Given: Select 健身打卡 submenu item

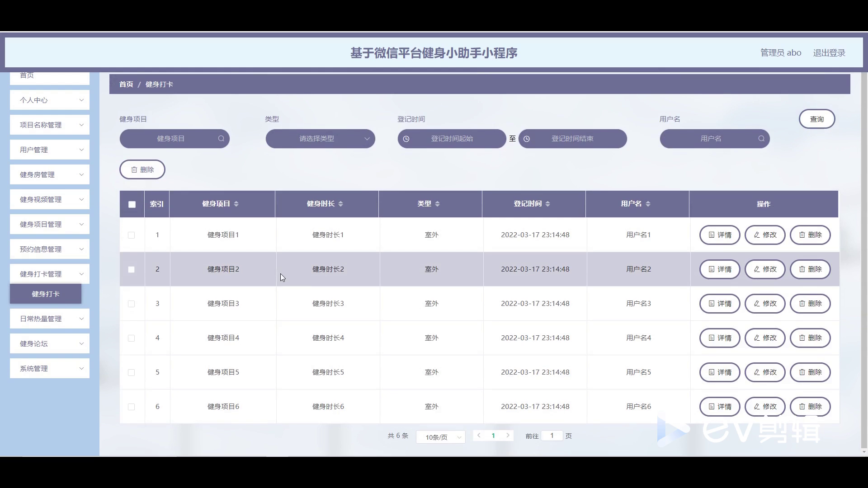Looking at the screenshot, I should tap(46, 294).
